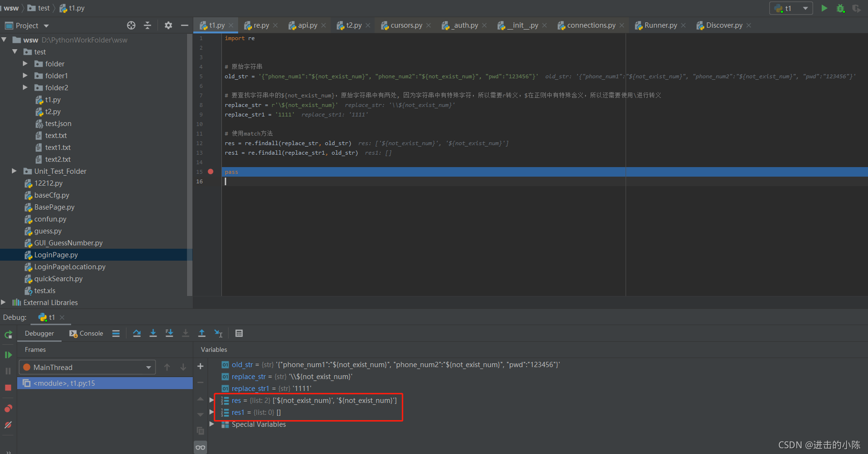
Task: Mute breakpoints icon in debug sidebar
Action: coord(8,425)
